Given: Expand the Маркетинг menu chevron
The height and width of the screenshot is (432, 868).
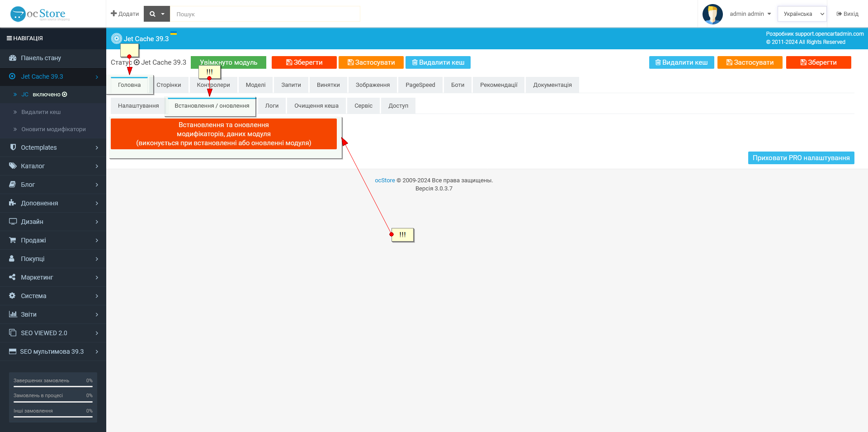Looking at the screenshot, I should (97, 277).
